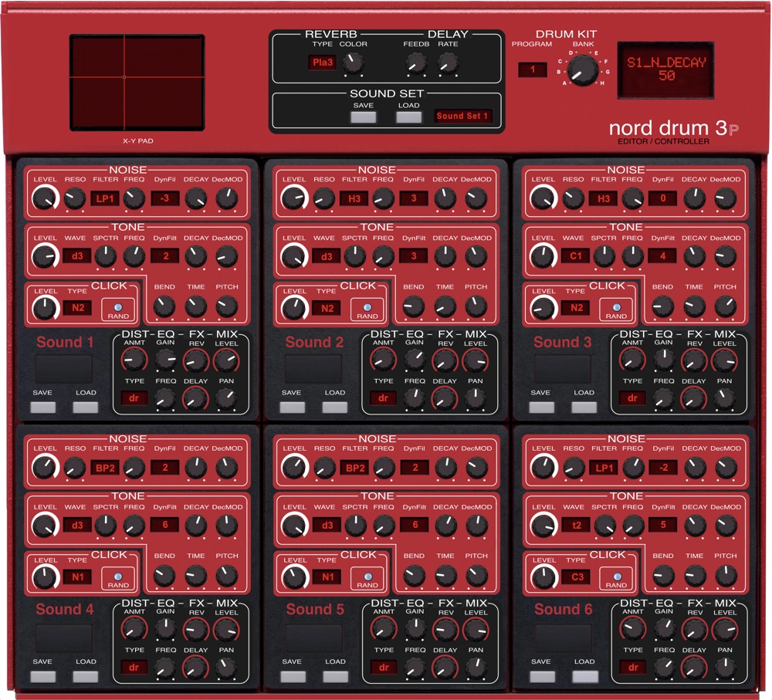Image resolution: width=772 pixels, height=700 pixels.
Task: Click Sound 2 TIME knob
Action: tap(445, 306)
